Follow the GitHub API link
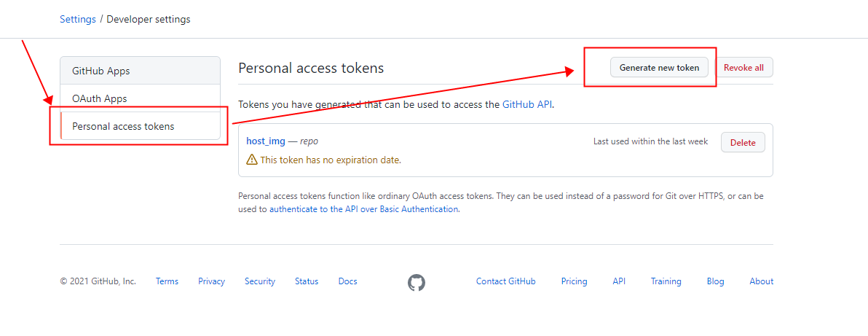 (527, 104)
